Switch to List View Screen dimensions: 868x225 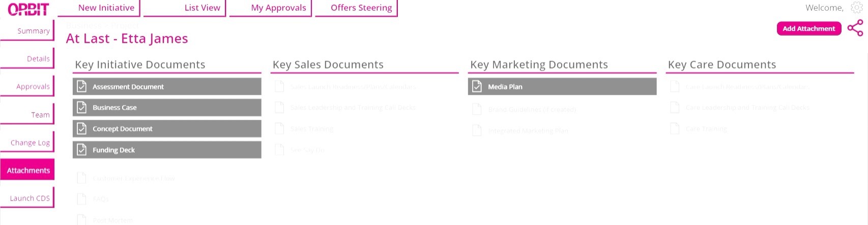tap(202, 8)
